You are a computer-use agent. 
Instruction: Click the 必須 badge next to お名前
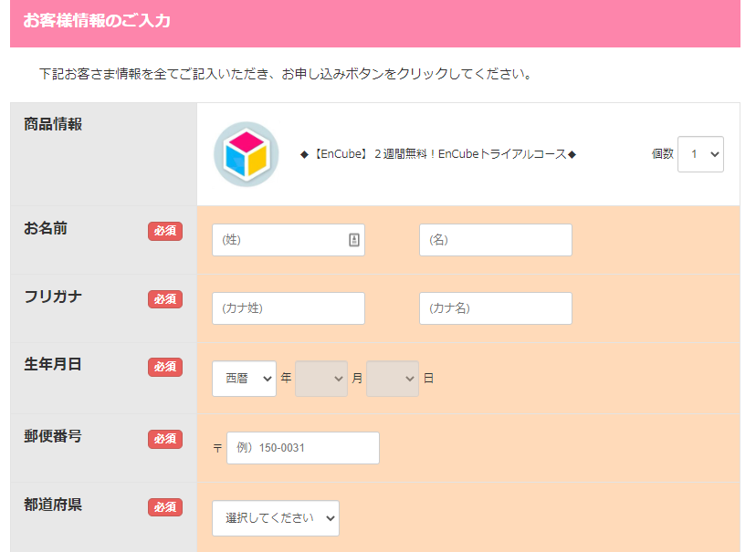click(x=165, y=231)
